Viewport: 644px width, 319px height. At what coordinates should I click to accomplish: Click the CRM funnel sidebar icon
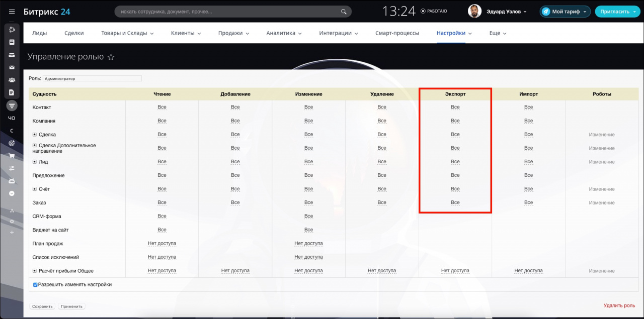(x=12, y=105)
